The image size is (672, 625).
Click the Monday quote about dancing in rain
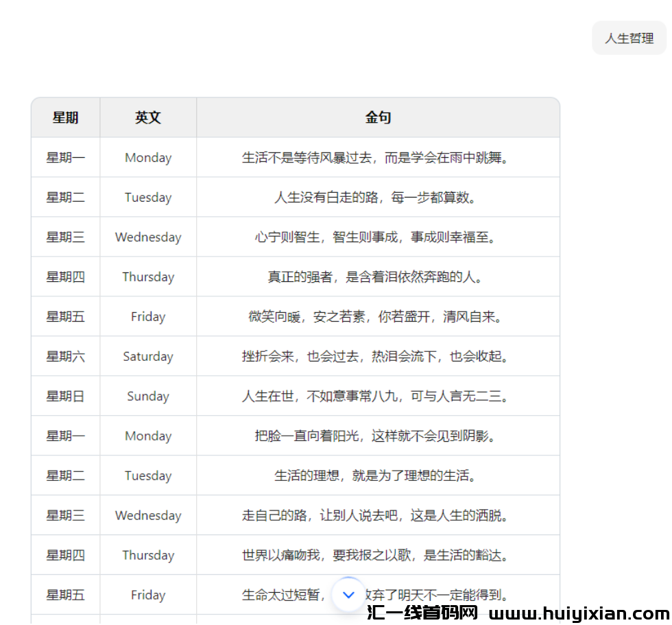point(378,157)
